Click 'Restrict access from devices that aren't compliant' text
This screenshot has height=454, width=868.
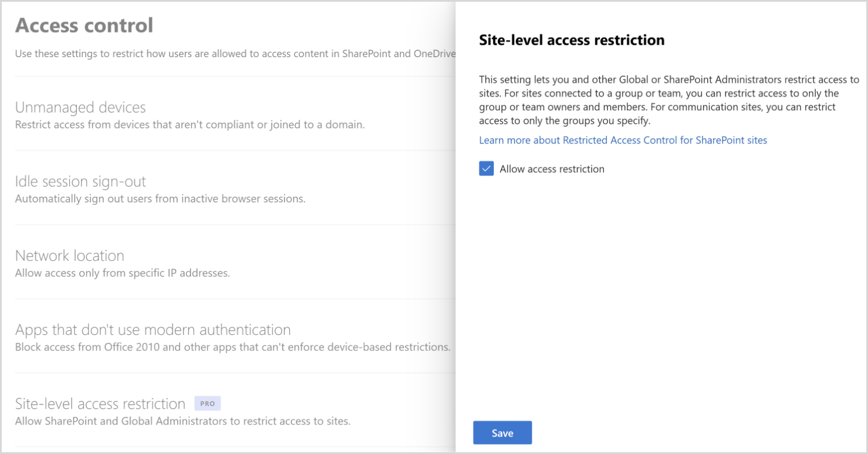click(190, 124)
